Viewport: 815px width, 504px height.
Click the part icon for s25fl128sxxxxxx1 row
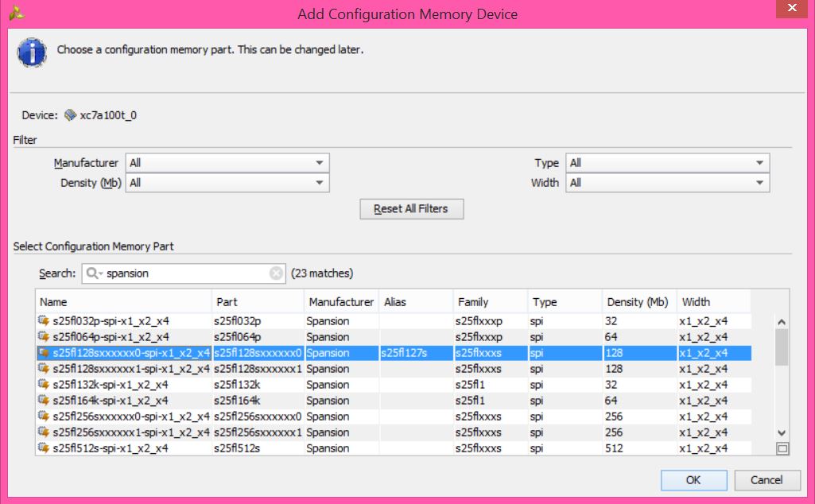tap(44, 368)
